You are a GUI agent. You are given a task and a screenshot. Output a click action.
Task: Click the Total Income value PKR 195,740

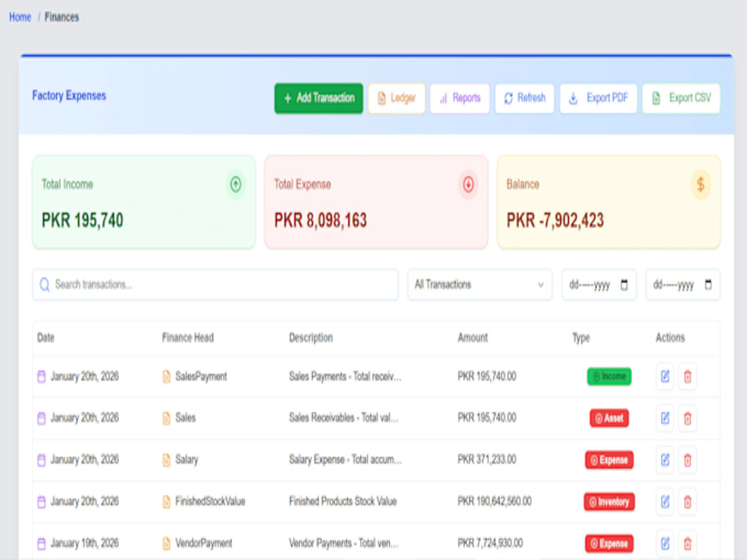[82, 220]
